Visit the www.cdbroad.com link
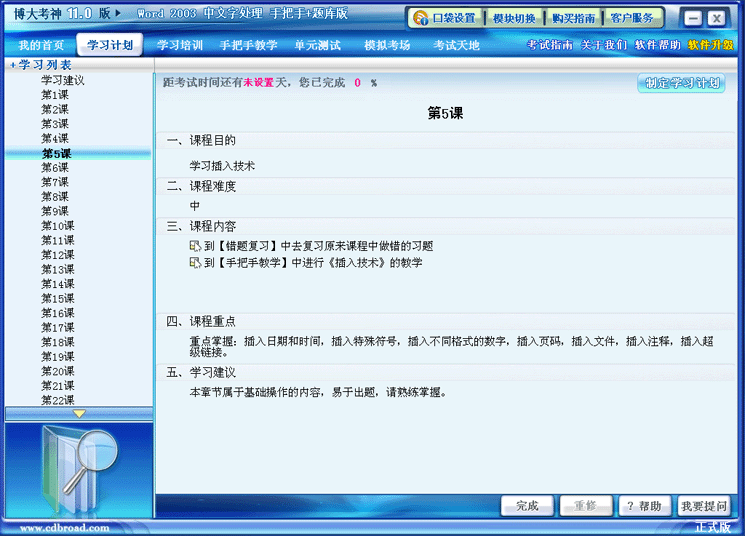Screen dimensions: 745x536 tap(65, 528)
